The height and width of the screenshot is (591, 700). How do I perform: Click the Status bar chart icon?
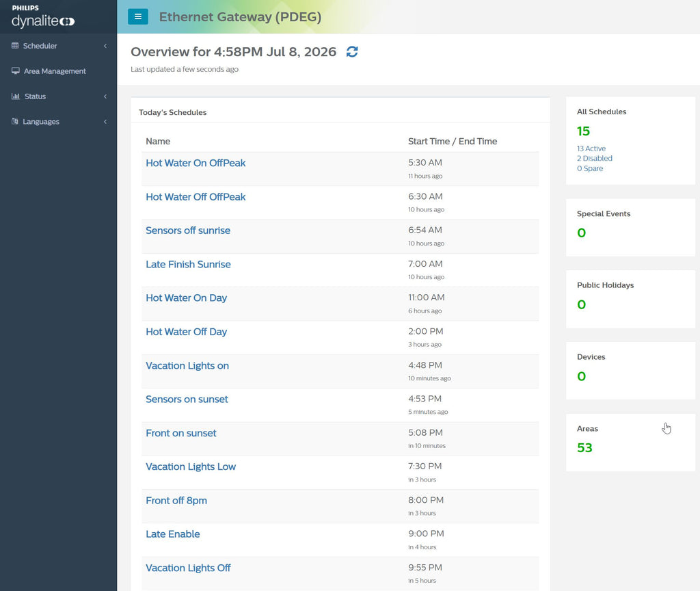(16, 96)
